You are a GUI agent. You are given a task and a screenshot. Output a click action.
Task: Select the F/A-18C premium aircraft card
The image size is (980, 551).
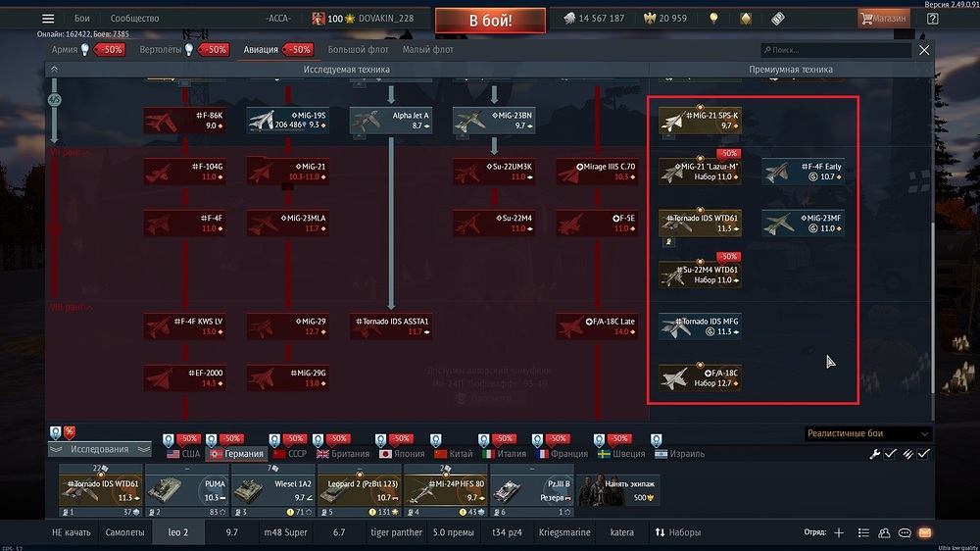tap(700, 377)
